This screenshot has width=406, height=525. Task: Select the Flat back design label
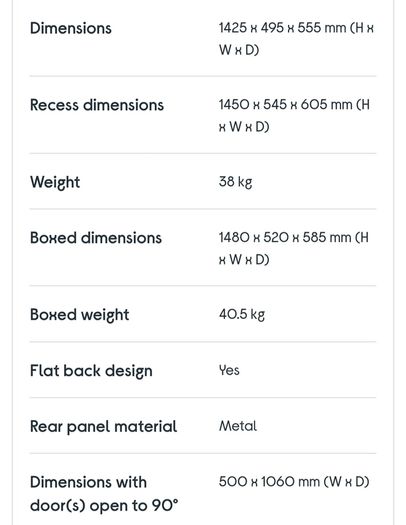pos(91,371)
